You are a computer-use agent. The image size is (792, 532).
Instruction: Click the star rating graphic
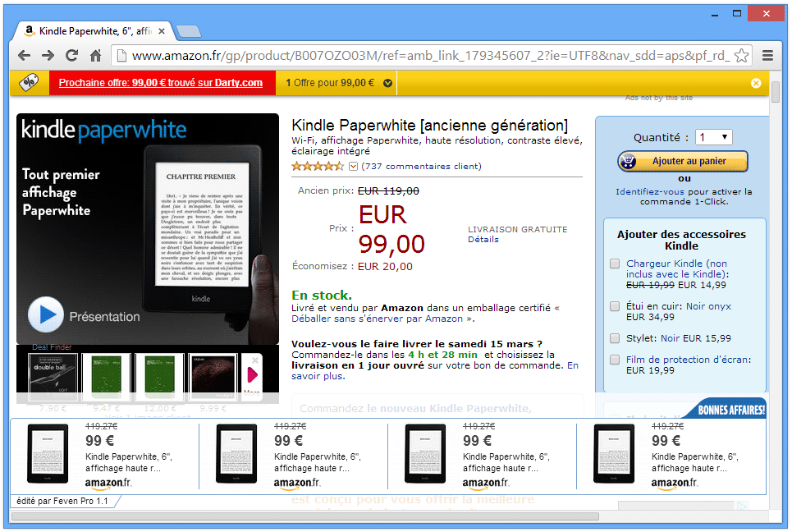tap(318, 166)
